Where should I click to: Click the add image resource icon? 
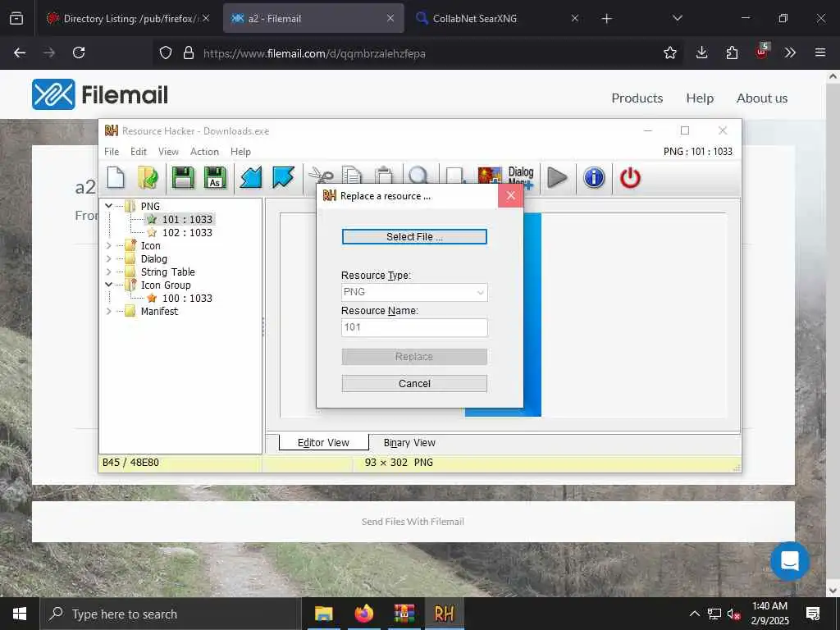[490, 176]
